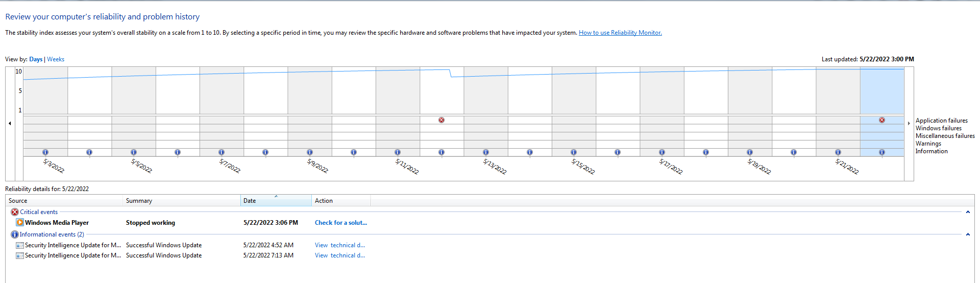Switch chart view to Days
Image resolution: width=980 pixels, height=283 pixels.
[x=36, y=59]
